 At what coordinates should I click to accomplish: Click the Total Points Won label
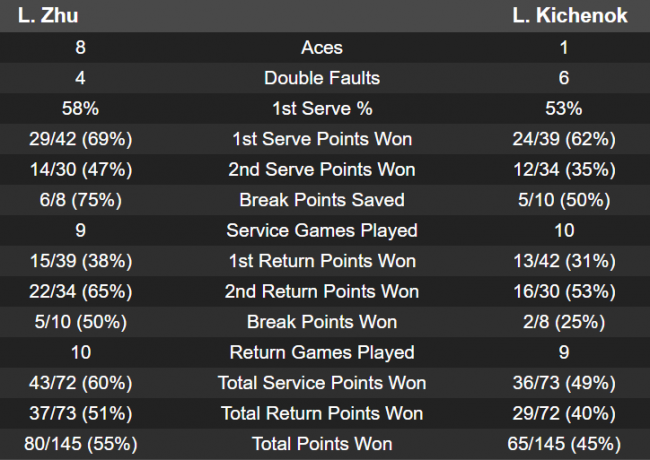click(322, 444)
